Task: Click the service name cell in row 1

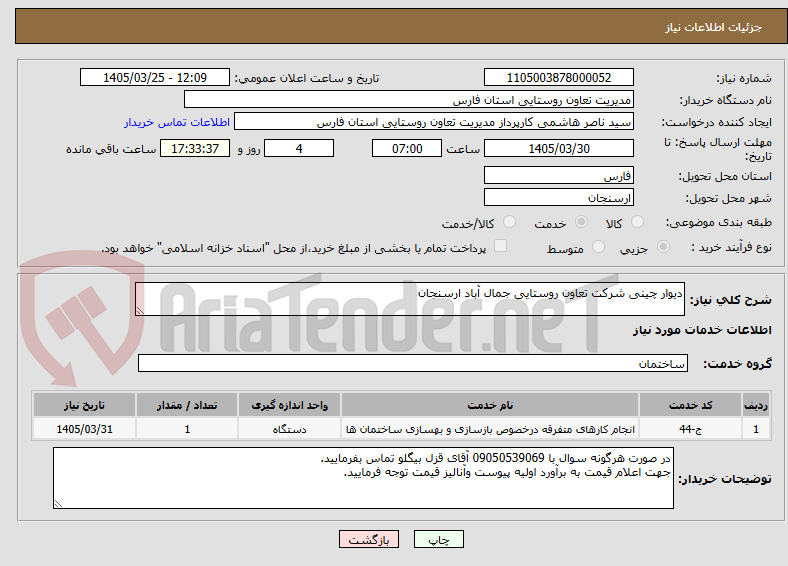Action: coord(489,429)
